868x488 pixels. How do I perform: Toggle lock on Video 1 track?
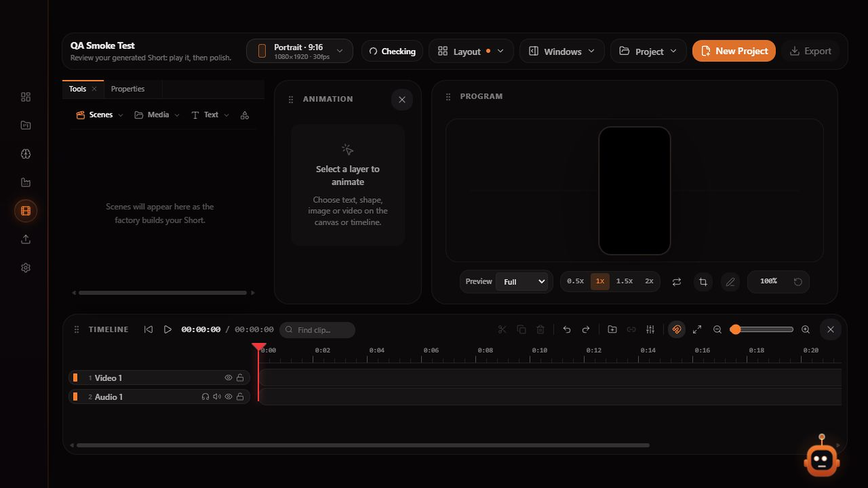pyautogui.click(x=240, y=378)
